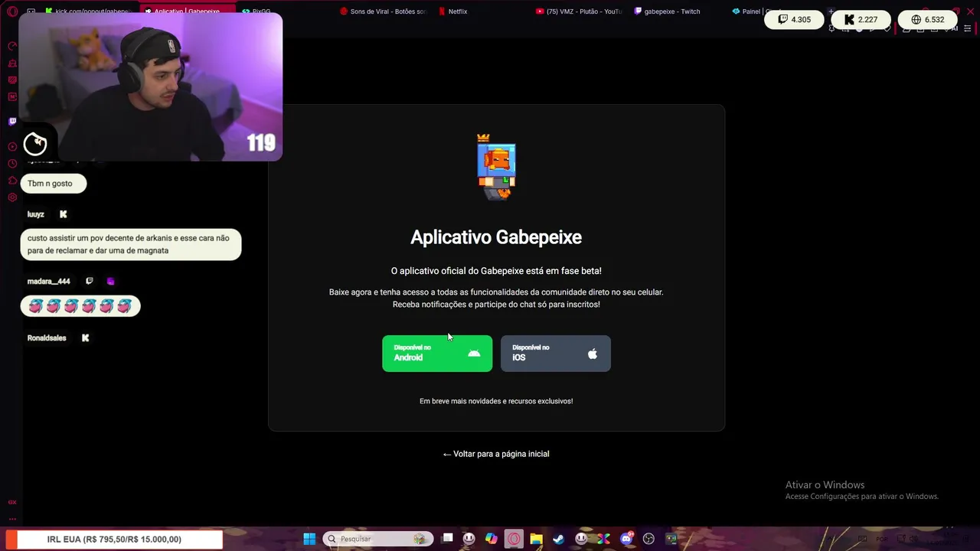Download the app from the green Android button
Image resolution: width=980 pixels, height=551 pixels.
[x=437, y=354]
